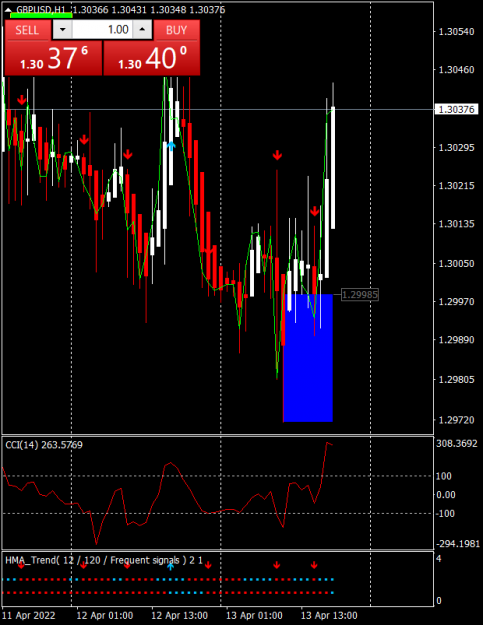
Task: Focus the 1.00 volume input field
Action: pyautogui.click(x=102, y=30)
